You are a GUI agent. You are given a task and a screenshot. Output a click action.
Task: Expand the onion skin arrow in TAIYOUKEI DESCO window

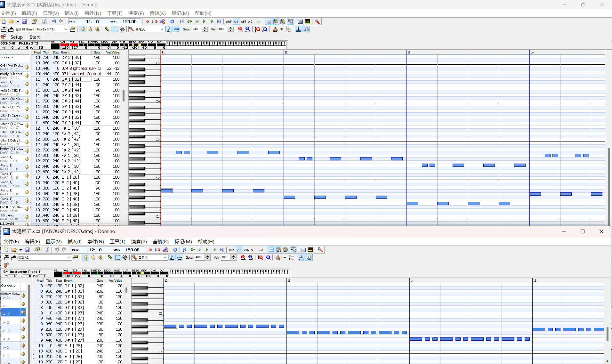(285, 257)
